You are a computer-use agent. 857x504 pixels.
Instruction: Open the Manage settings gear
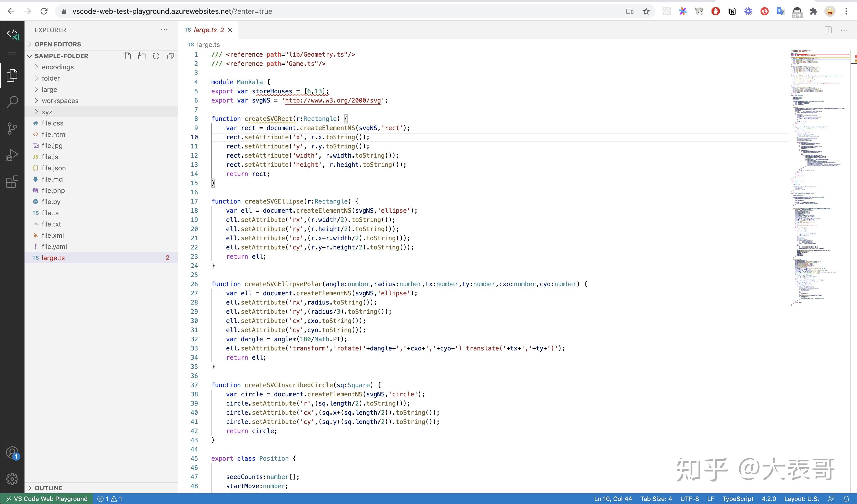(x=12, y=479)
